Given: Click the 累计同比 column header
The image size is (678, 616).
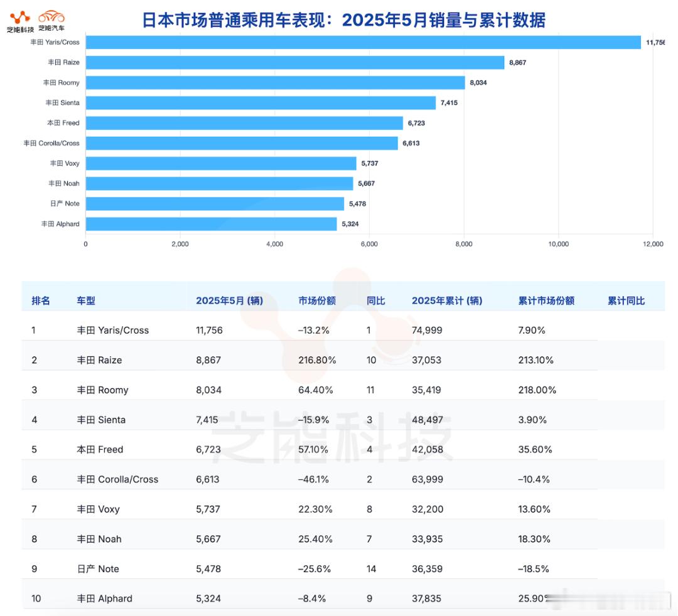Looking at the screenshot, I should pos(626,300).
